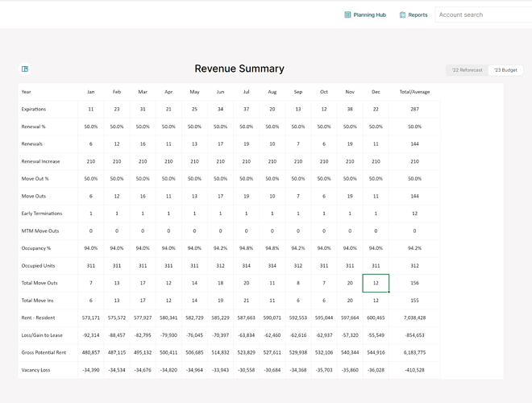Click the Jul Occupancy % cell
This screenshot has width=532, height=403.
point(247,248)
